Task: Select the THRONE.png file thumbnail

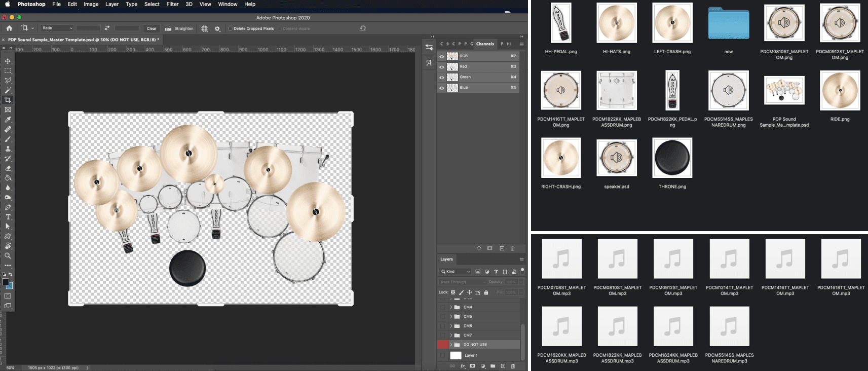Action: point(672,158)
